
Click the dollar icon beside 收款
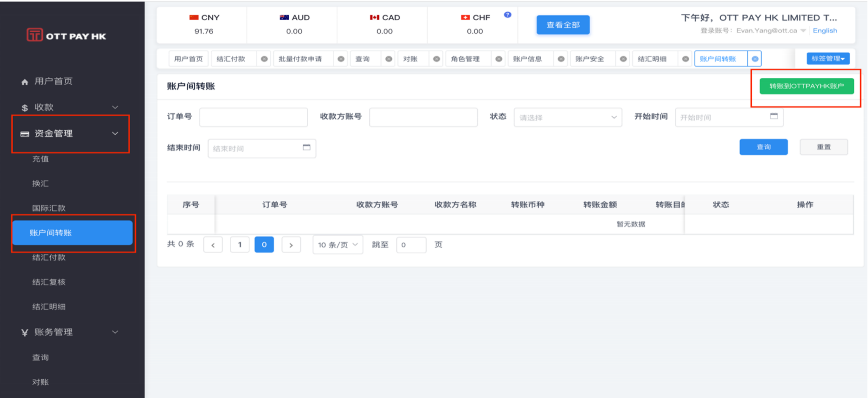pos(25,108)
